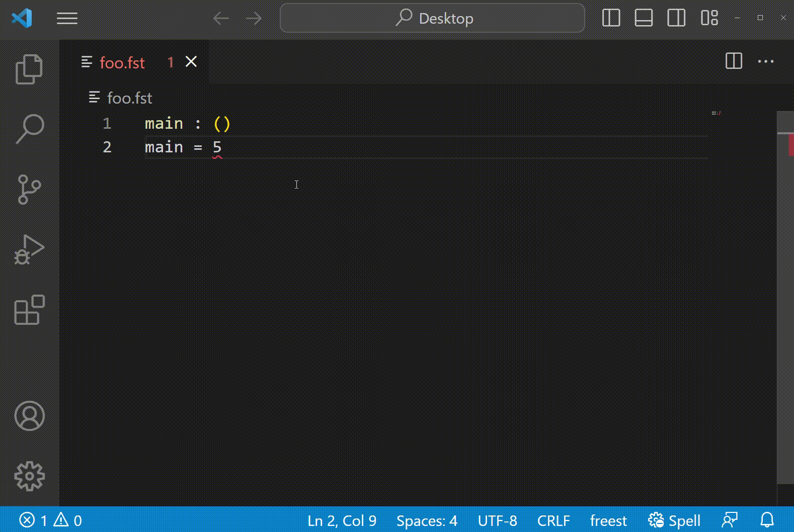Click the editor minimap preview

tap(717, 113)
